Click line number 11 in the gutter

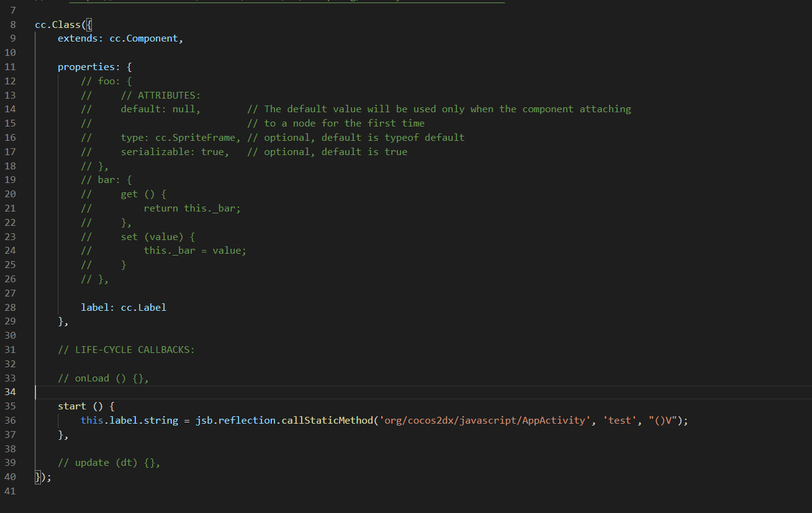(x=10, y=67)
